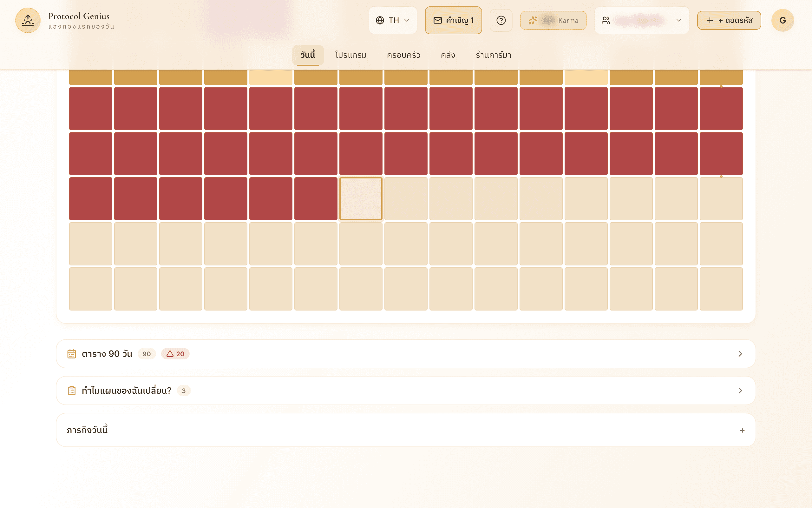Open the Karma sparkle badge
Viewport: 812px width, 508px height.
click(x=553, y=20)
